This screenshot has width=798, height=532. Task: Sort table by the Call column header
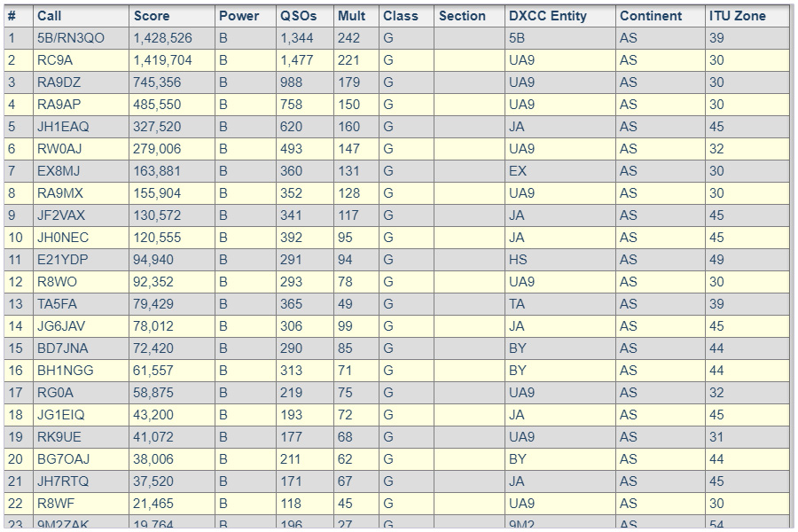[50, 16]
